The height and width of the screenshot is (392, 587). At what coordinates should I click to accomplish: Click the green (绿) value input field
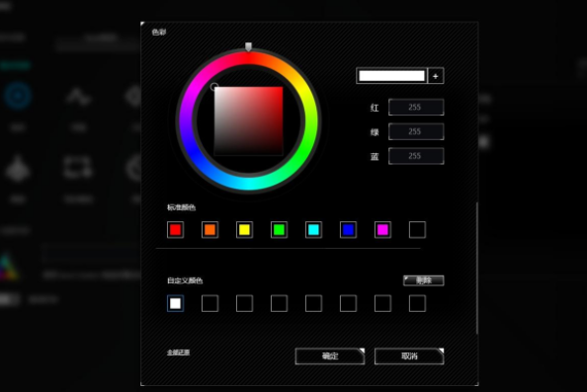pyautogui.click(x=416, y=131)
